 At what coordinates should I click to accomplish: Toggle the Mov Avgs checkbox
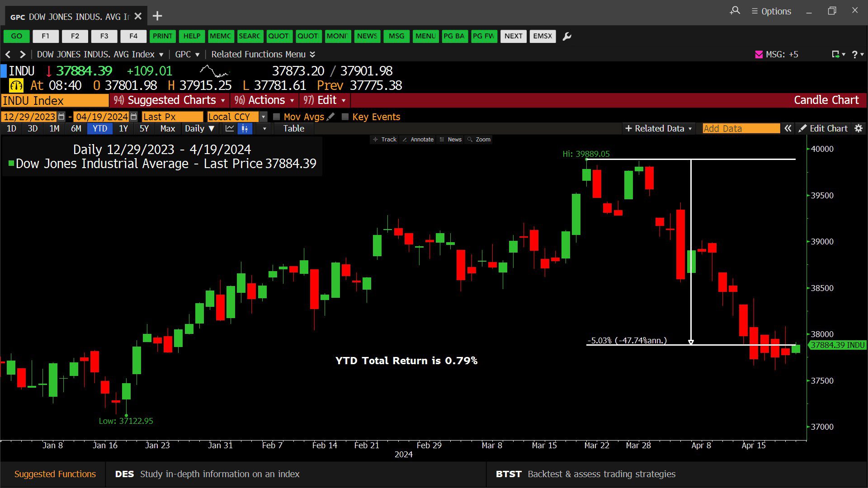(x=277, y=117)
